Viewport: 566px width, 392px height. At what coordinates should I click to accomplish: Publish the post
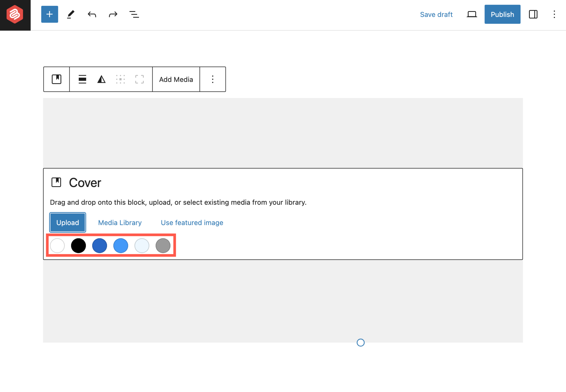coord(502,14)
